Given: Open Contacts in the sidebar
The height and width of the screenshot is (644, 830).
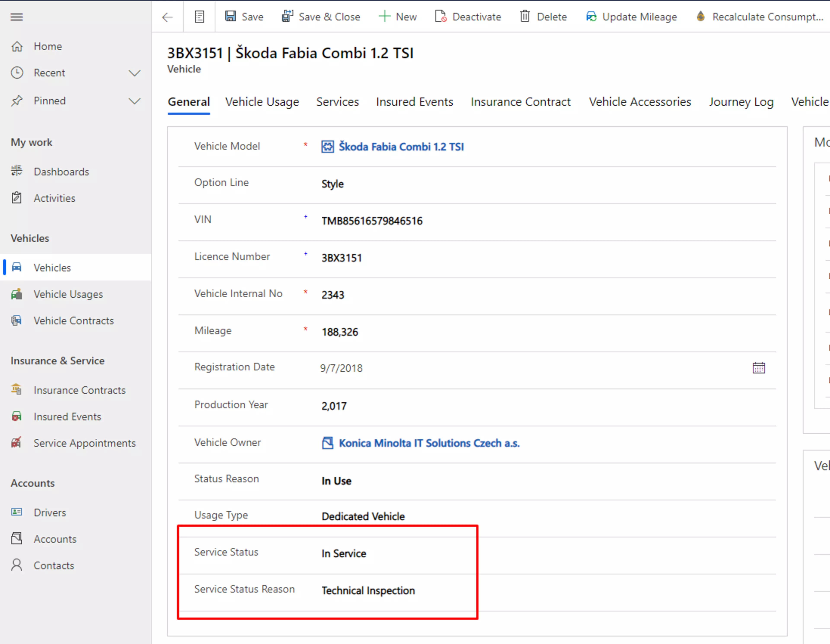Looking at the screenshot, I should tap(76, 566).
